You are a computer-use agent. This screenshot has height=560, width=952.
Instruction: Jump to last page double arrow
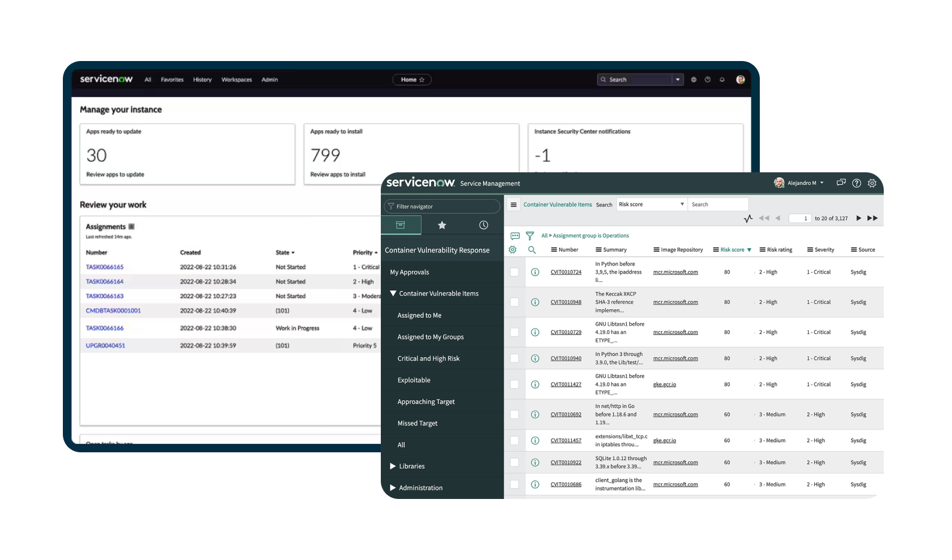click(872, 218)
